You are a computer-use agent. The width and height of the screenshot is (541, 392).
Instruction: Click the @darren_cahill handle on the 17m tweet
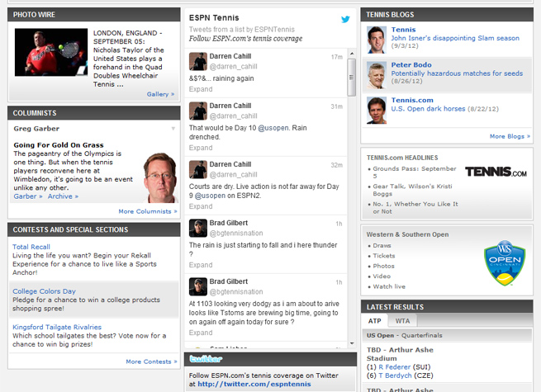tap(233, 67)
